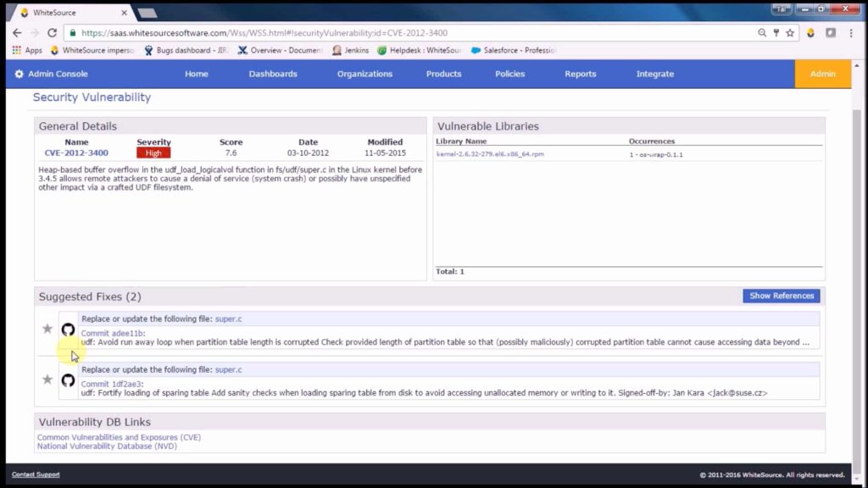Viewport: 868px width, 488px height.
Task: Click the red High severity badge
Action: click(x=154, y=153)
